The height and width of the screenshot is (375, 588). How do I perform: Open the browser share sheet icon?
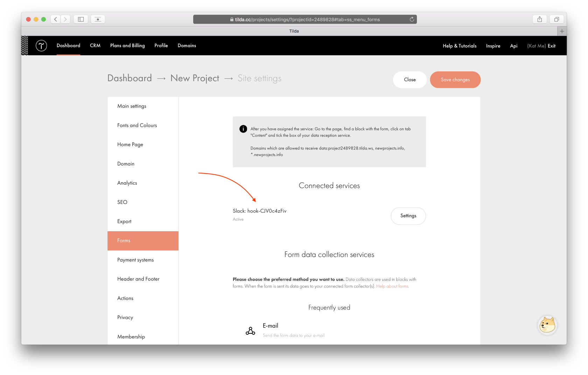[x=539, y=19]
